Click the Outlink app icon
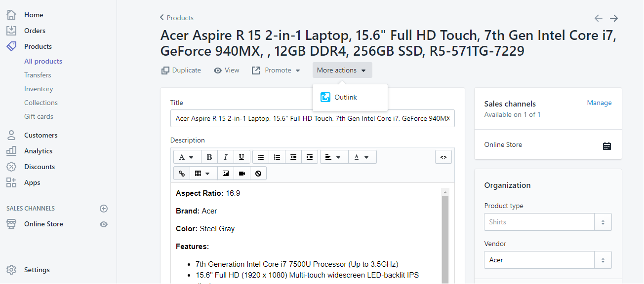Screen dimensions: 644x284 [x=325, y=98]
